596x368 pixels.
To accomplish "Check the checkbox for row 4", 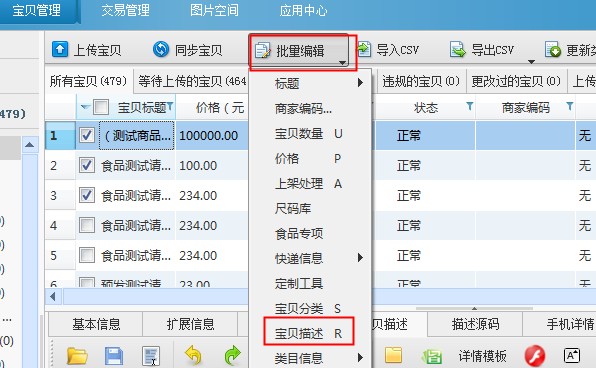I will (x=87, y=225).
